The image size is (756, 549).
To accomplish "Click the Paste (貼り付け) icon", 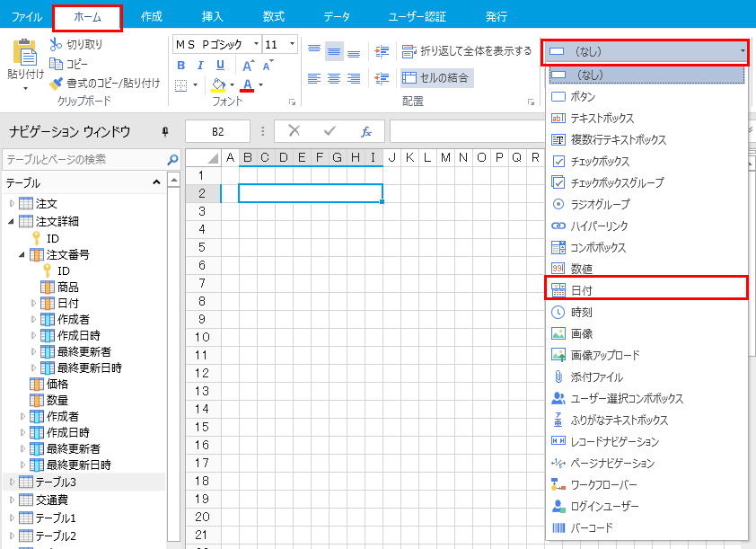I will tap(24, 56).
